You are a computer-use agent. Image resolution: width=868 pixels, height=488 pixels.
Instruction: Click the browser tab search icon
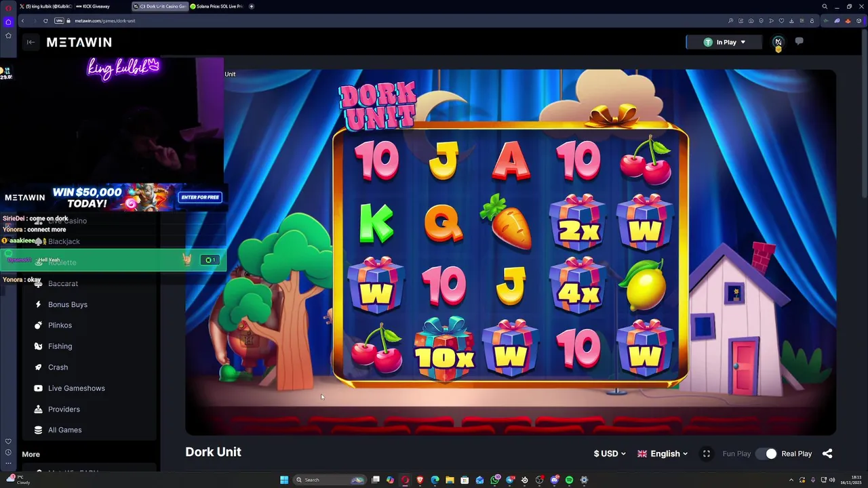[x=825, y=6]
